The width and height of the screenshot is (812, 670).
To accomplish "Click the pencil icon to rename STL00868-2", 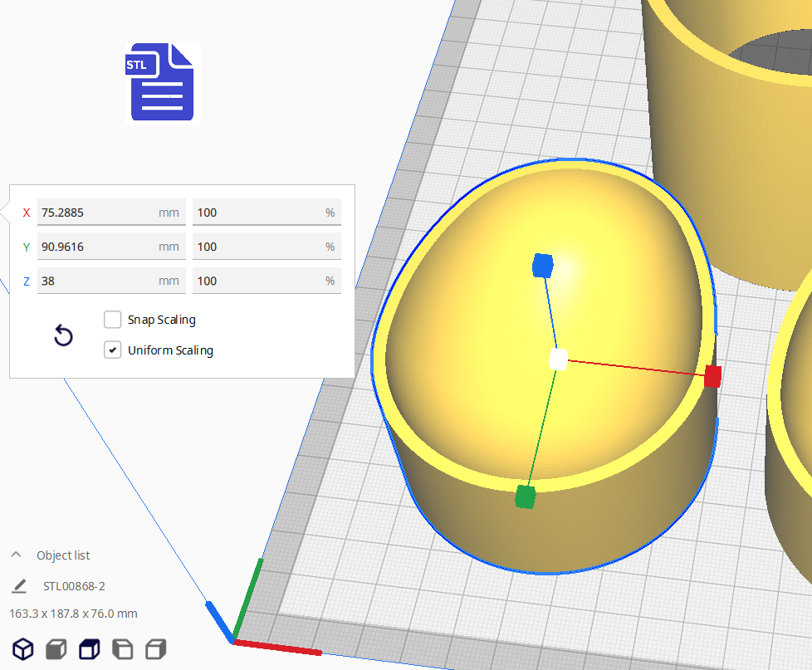I will coord(19,586).
